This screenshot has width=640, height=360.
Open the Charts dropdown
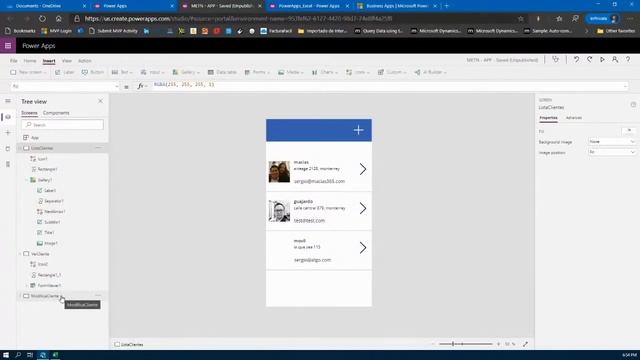click(x=325, y=72)
